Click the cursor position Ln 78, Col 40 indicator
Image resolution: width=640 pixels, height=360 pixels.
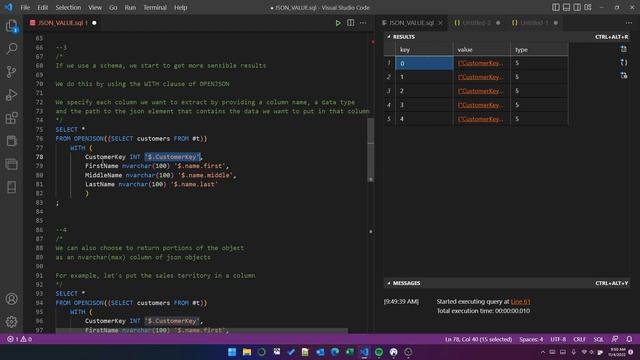click(478, 339)
